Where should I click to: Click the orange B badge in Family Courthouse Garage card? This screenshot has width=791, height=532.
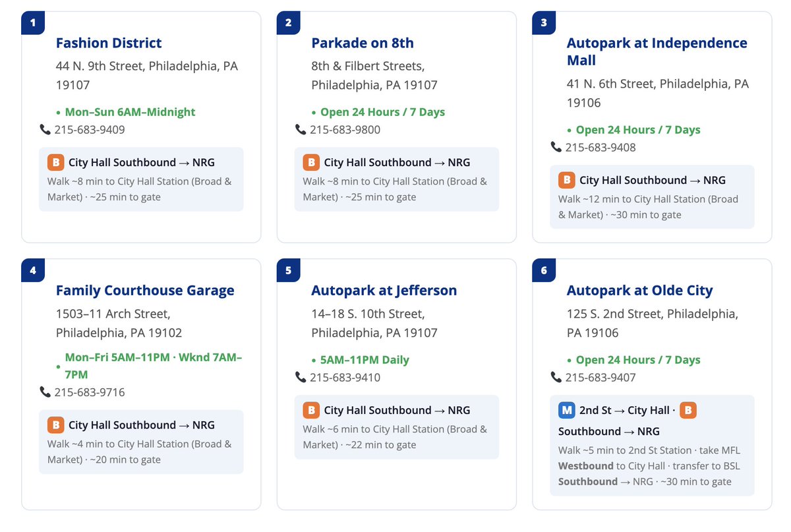point(55,425)
